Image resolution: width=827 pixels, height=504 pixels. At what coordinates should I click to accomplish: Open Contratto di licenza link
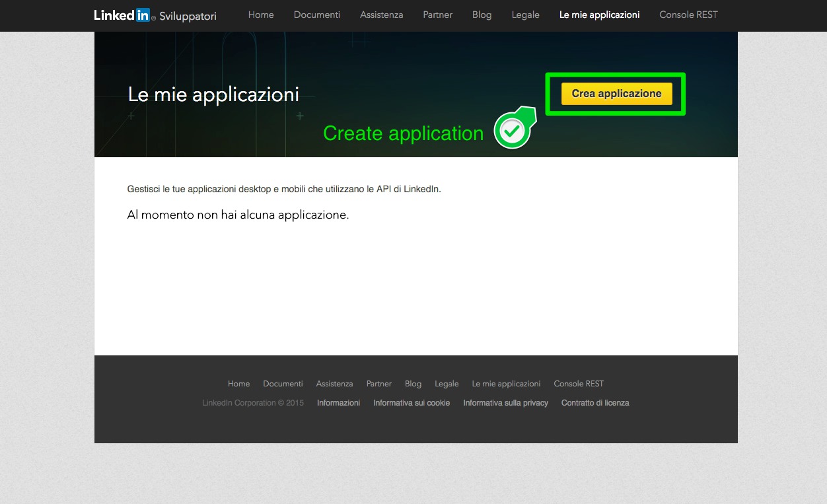(x=595, y=403)
